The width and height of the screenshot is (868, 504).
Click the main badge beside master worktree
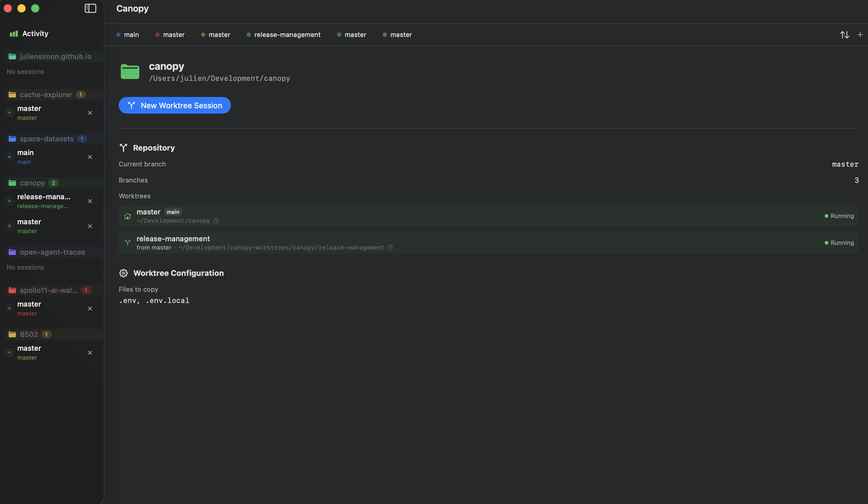[x=173, y=212]
